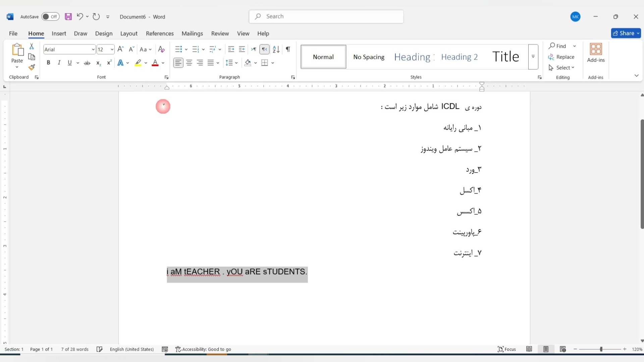Open the Change Case dropdown

(x=146, y=50)
